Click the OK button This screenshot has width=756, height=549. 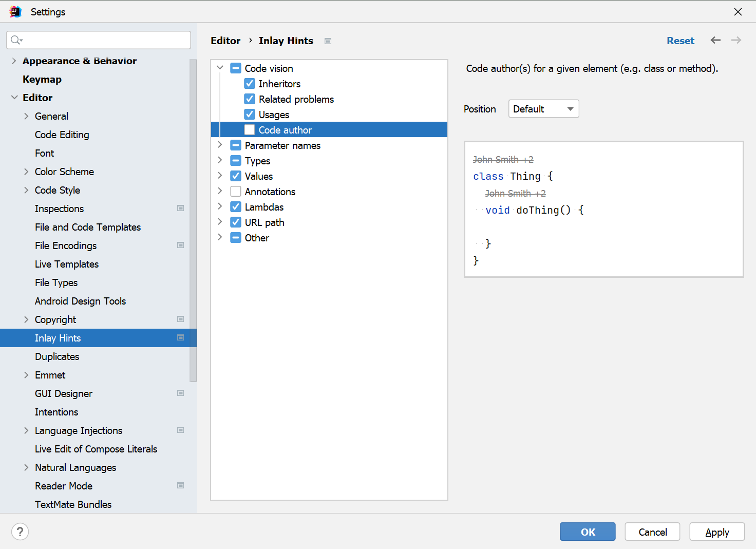click(x=588, y=532)
